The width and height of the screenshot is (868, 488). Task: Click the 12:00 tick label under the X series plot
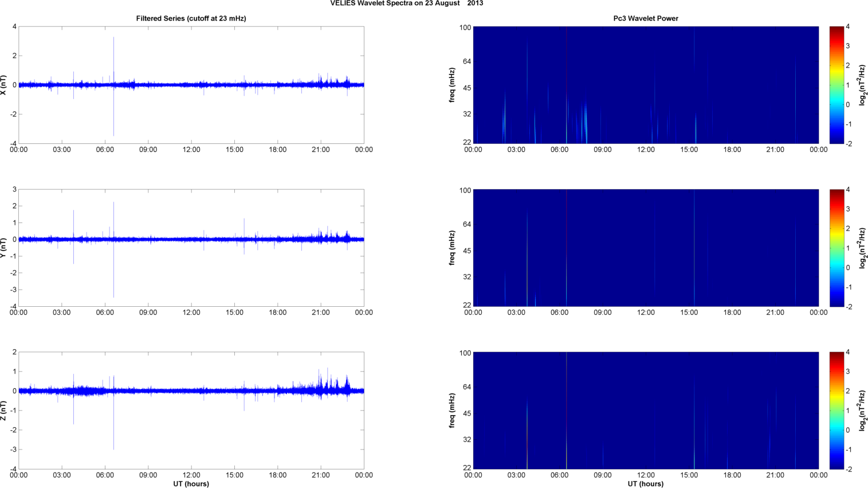[x=191, y=150]
